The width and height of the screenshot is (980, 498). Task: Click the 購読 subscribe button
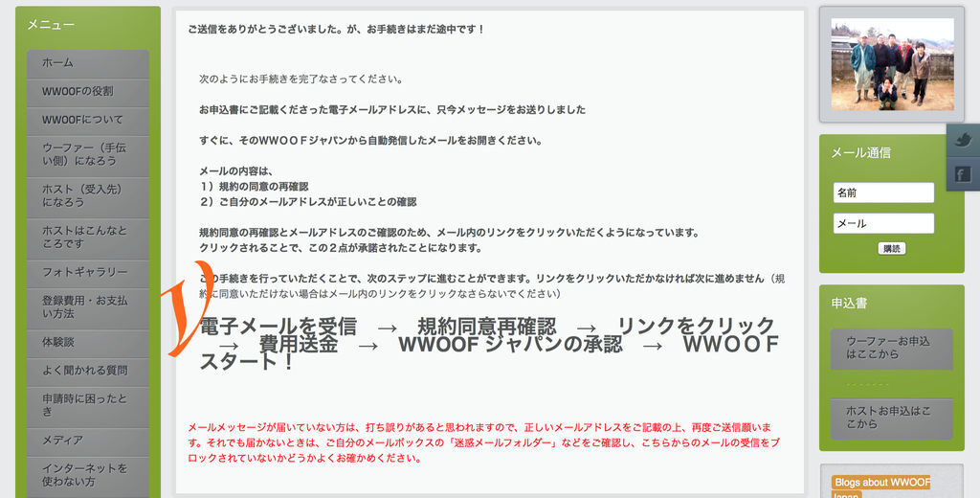tap(891, 248)
